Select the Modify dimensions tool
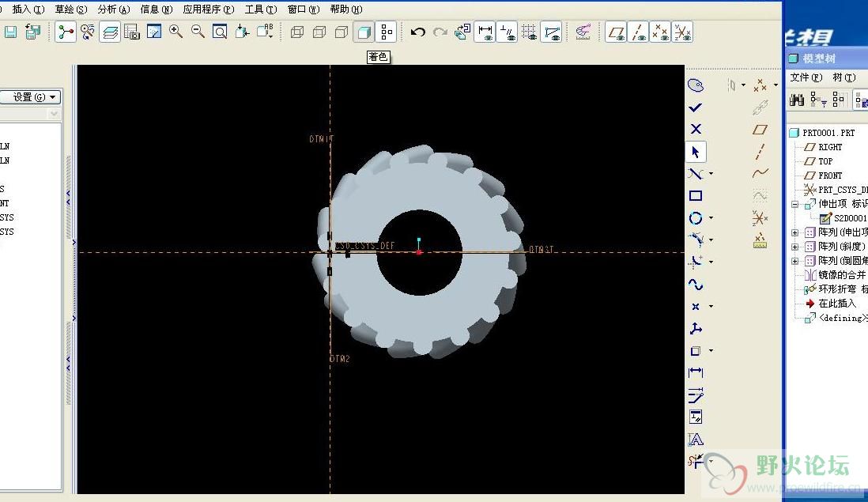The height and width of the screenshot is (502, 868). click(696, 394)
